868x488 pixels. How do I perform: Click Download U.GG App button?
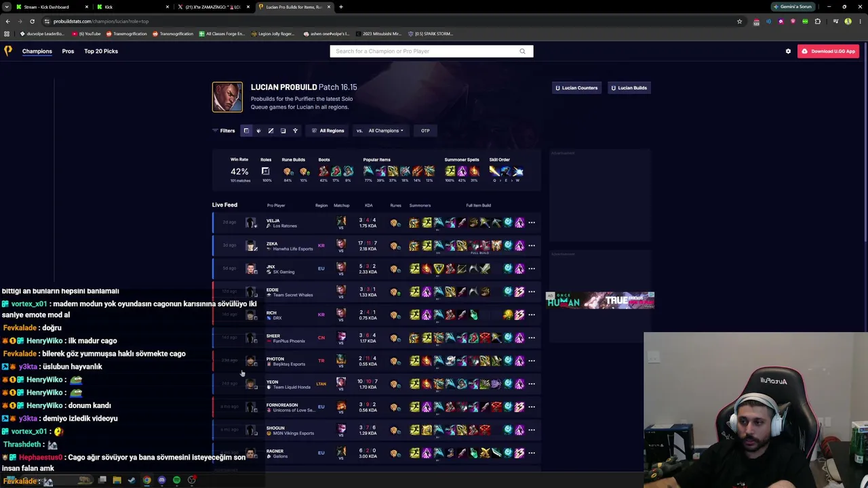click(828, 51)
